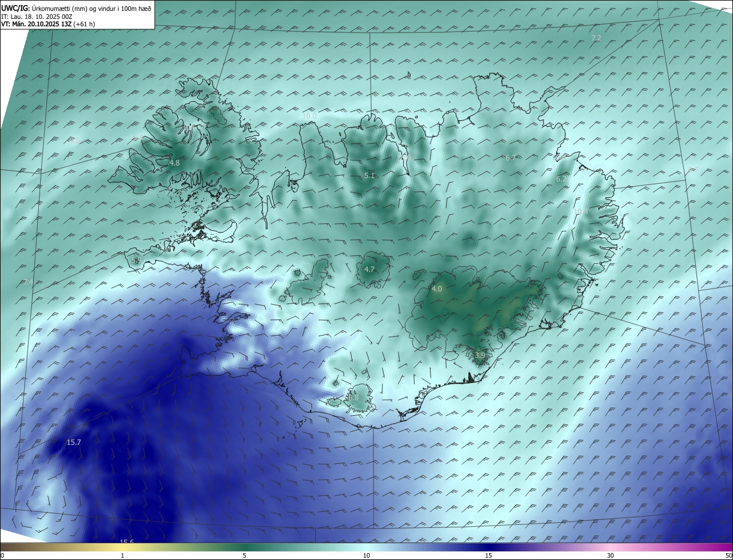Click the 5.9 value label

coord(136,261)
